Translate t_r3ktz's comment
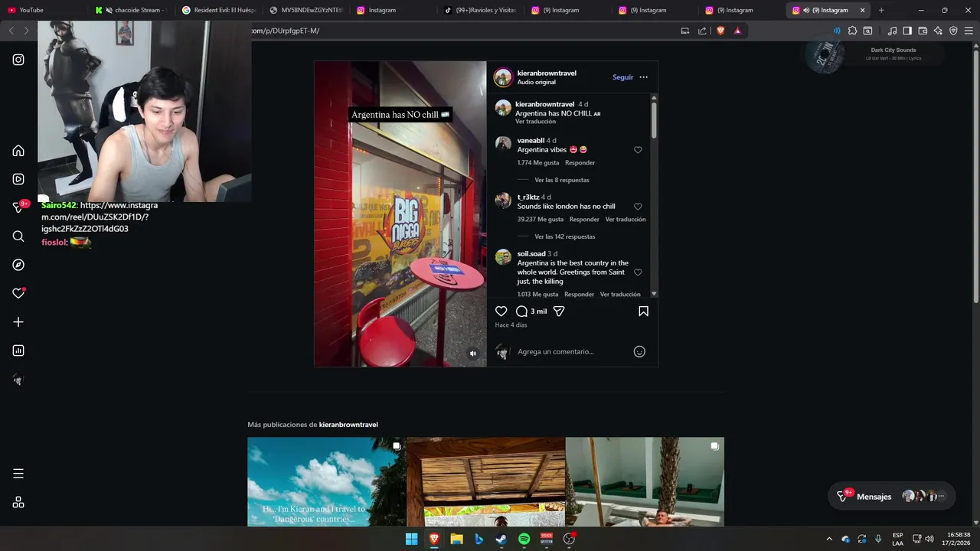The height and width of the screenshot is (551, 980). [626, 220]
